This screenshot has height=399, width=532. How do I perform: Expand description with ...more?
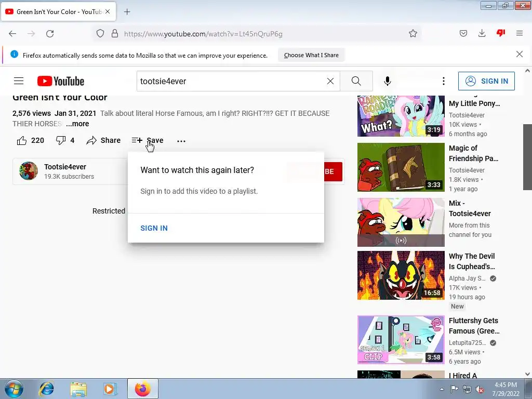(77, 124)
